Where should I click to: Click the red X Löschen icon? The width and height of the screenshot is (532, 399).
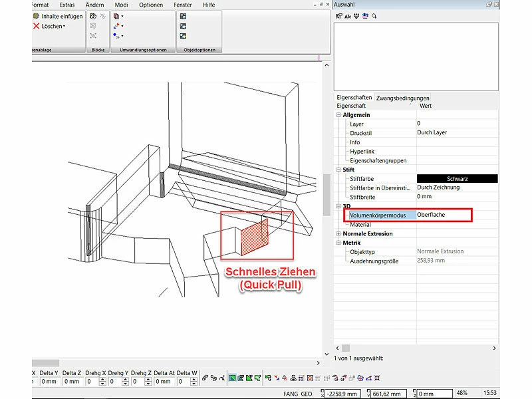click(x=36, y=27)
